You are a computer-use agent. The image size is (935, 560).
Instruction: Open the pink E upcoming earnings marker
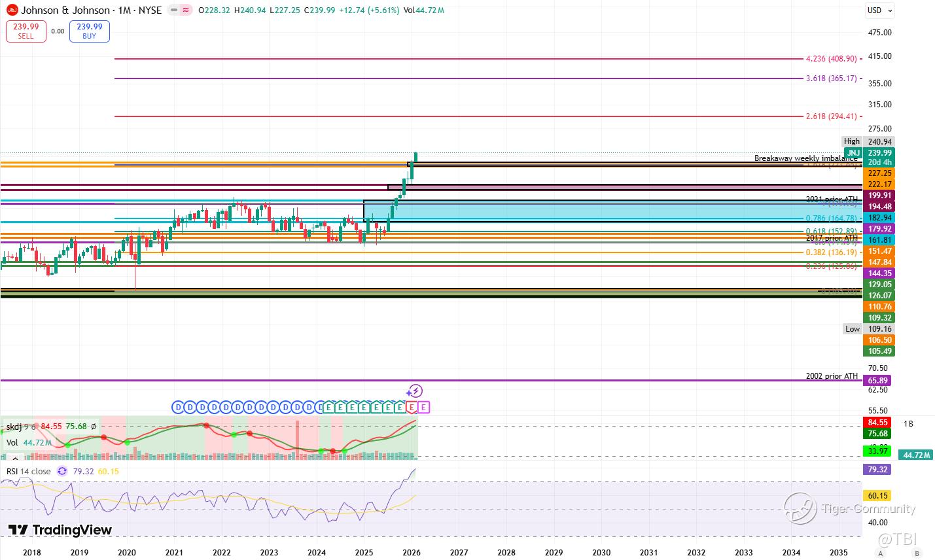[423, 408]
